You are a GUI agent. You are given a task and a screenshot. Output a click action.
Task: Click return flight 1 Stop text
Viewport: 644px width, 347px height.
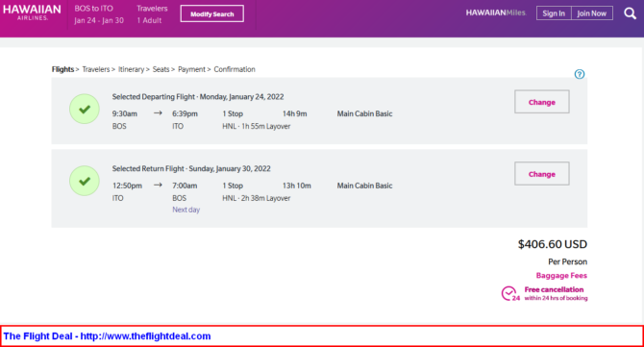pyautogui.click(x=233, y=186)
